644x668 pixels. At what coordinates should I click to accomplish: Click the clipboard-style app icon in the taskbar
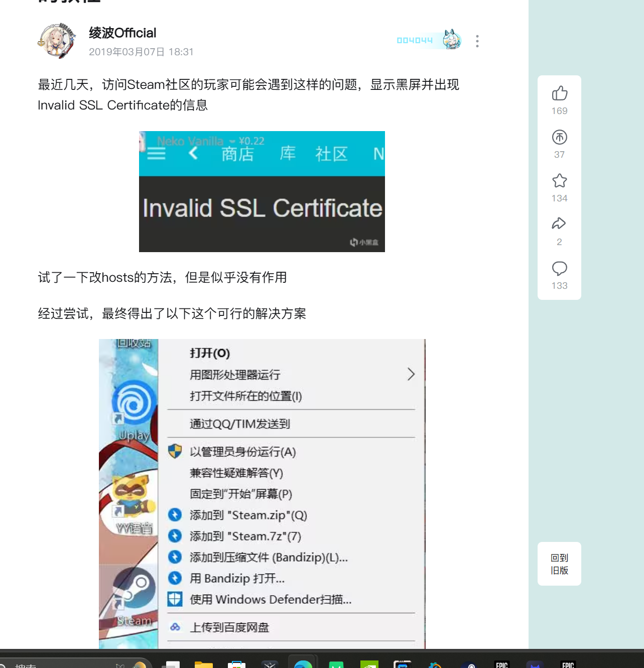[x=237, y=664]
